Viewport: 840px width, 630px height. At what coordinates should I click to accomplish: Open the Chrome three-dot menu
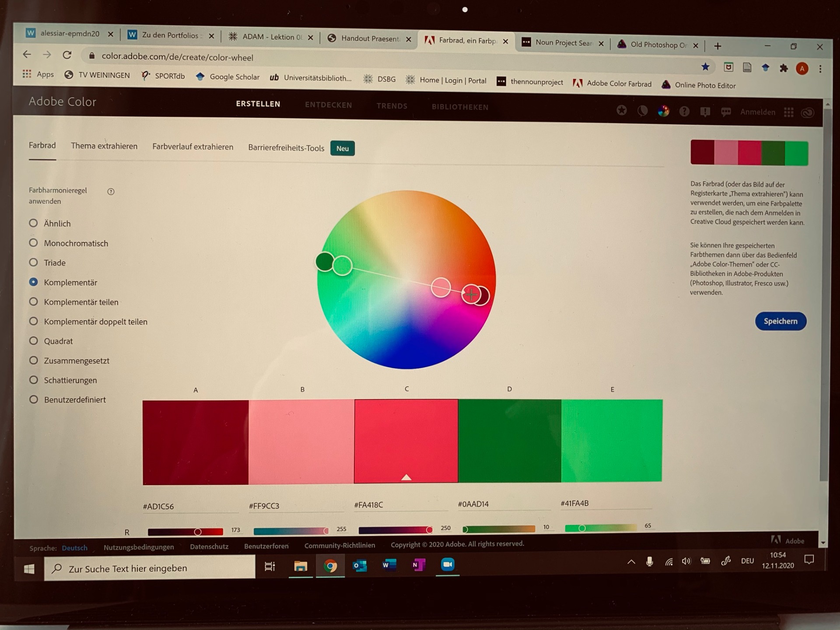820,69
